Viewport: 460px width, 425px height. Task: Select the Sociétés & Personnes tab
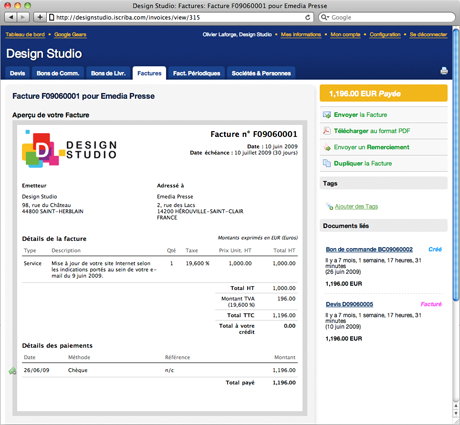pos(261,73)
